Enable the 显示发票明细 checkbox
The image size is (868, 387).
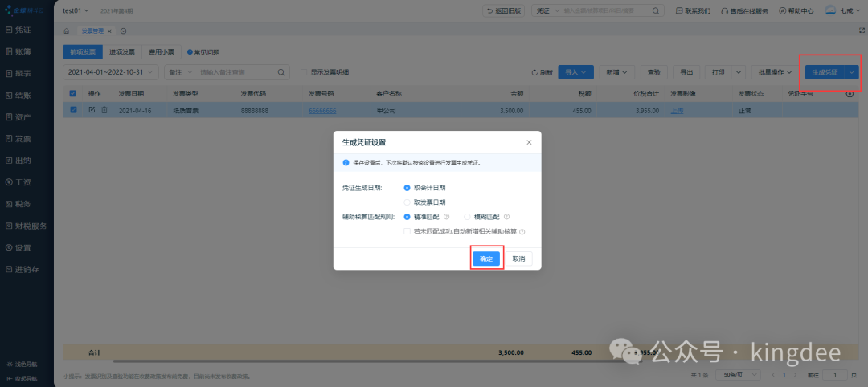point(304,72)
